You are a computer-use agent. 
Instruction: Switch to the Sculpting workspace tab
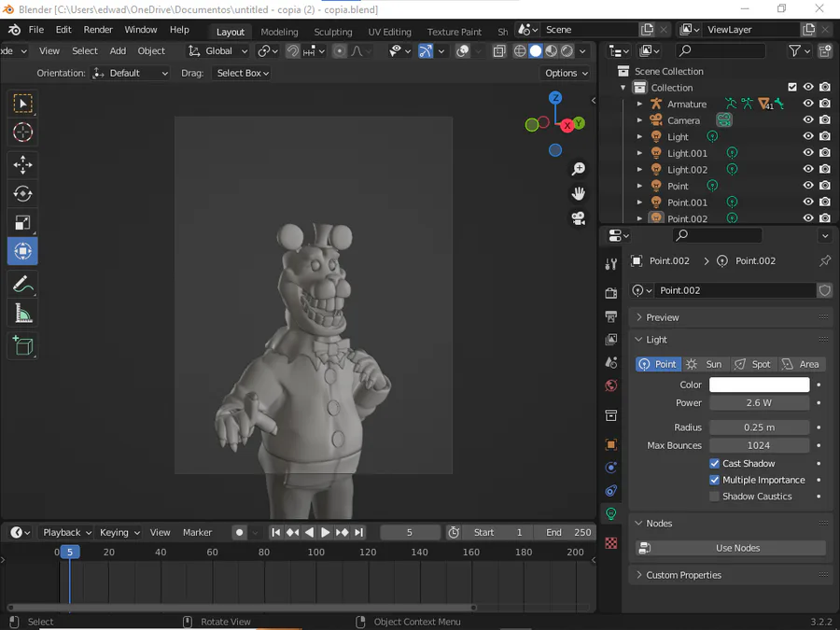pyautogui.click(x=332, y=32)
